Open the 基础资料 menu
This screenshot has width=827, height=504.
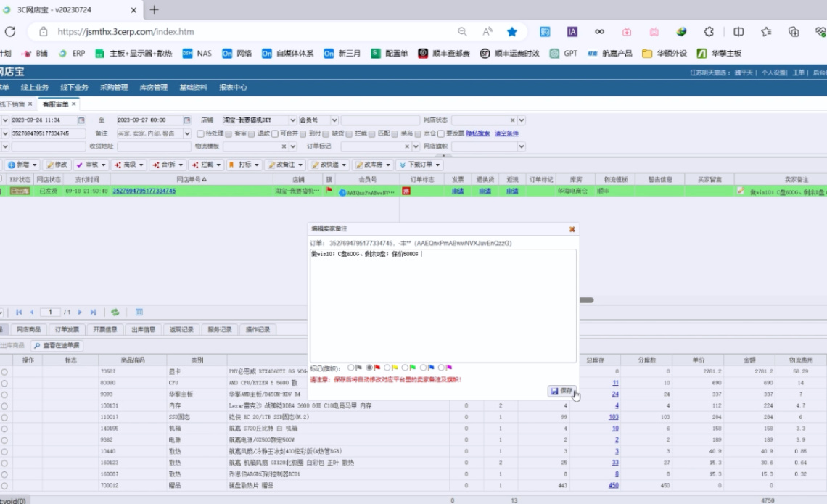pos(193,88)
